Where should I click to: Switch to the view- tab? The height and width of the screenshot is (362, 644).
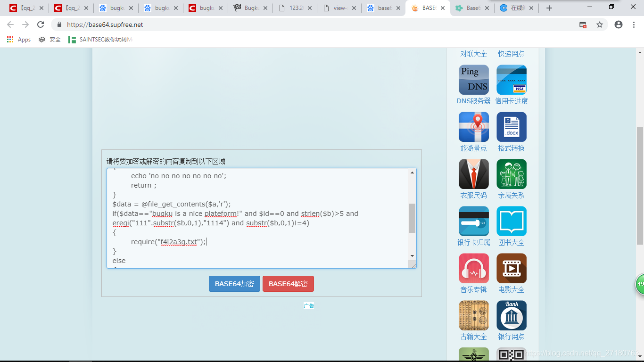tap(339, 8)
